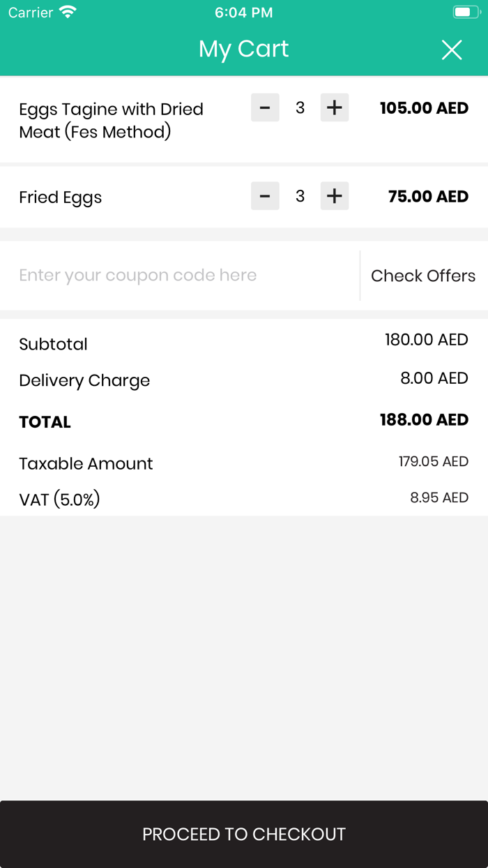Viewport: 488px width, 868px height.
Task: Decrease Fried Eggs quantity with minus button
Action: tap(265, 196)
